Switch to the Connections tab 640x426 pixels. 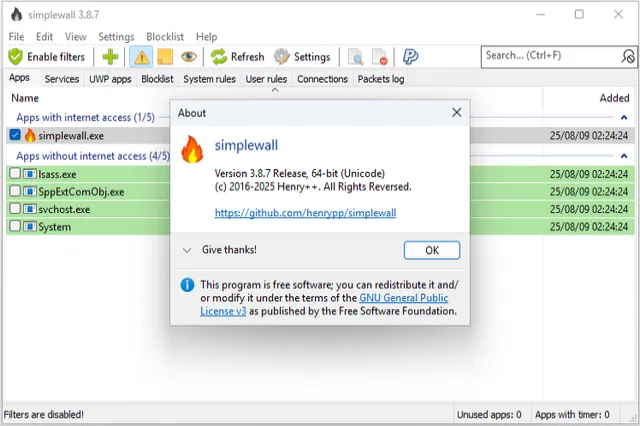pyautogui.click(x=322, y=79)
